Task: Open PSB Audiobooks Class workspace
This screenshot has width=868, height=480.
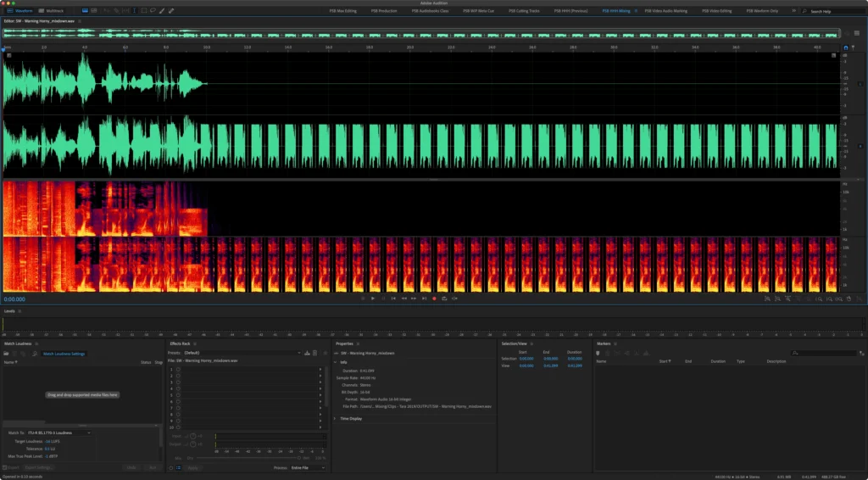Action: [x=430, y=11]
